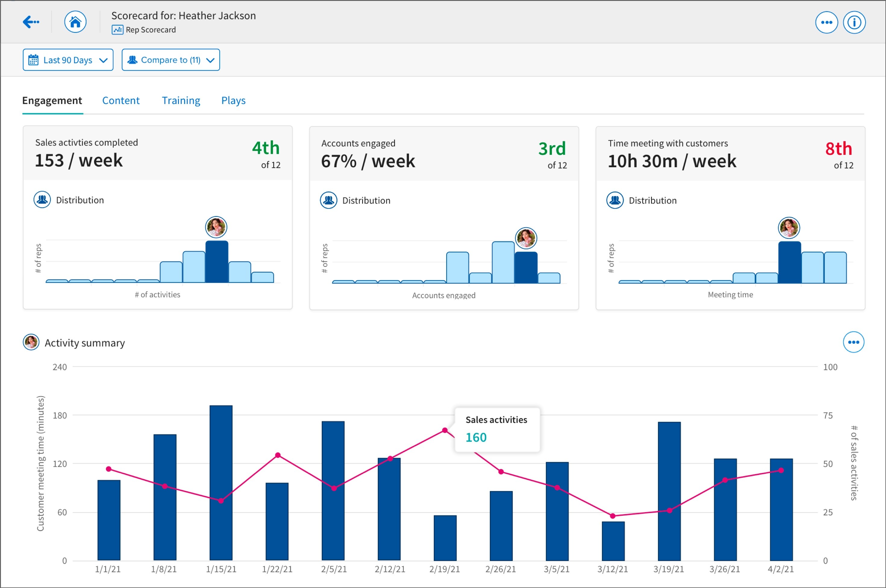The width and height of the screenshot is (886, 588).
Task: Click the 2/19/21 sales activities data point
Action: pyautogui.click(x=445, y=430)
